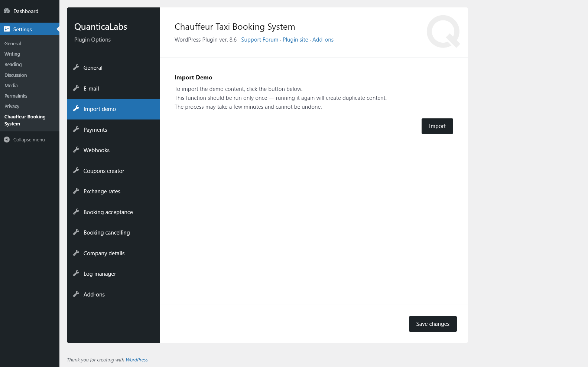Viewport: 588px width, 367px height.
Task: Click the wrench icon beside Log manager
Action: pos(76,273)
